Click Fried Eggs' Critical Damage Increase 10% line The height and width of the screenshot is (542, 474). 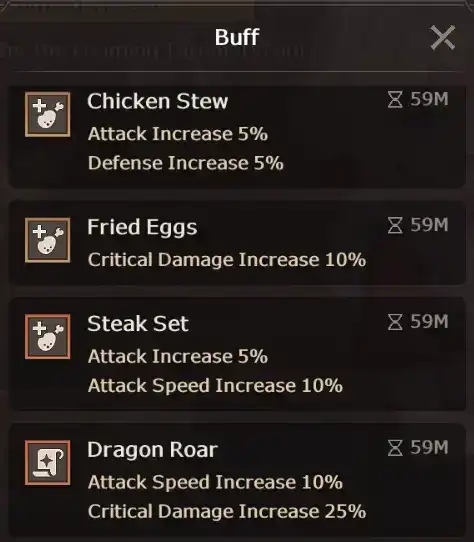[x=227, y=260]
